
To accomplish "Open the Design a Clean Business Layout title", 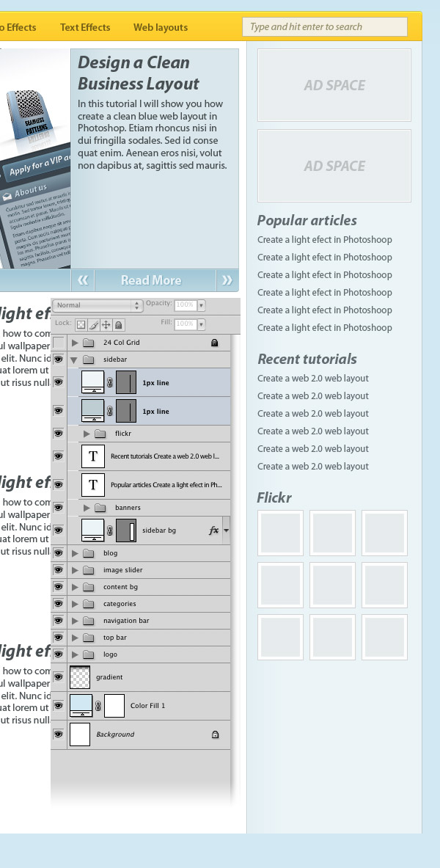I will (x=139, y=73).
